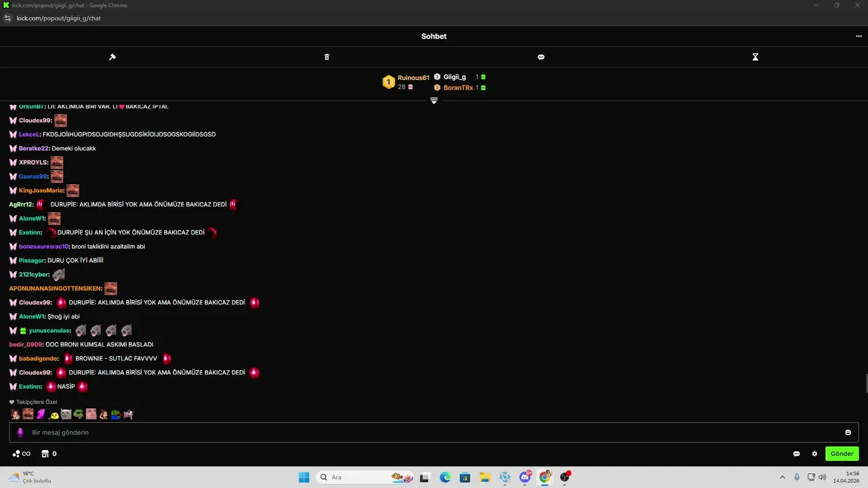This screenshot has height=488, width=868.
Task: Click username babadigondo in chat
Action: tap(39, 359)
